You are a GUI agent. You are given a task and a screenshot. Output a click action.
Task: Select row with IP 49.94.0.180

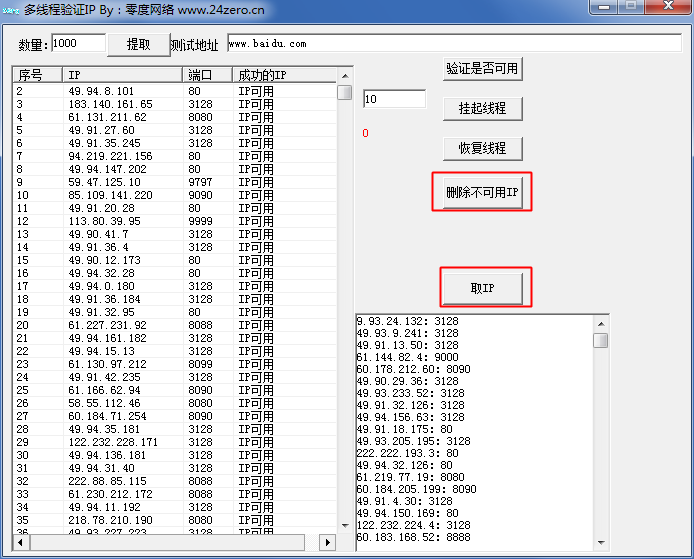(175, 286)
